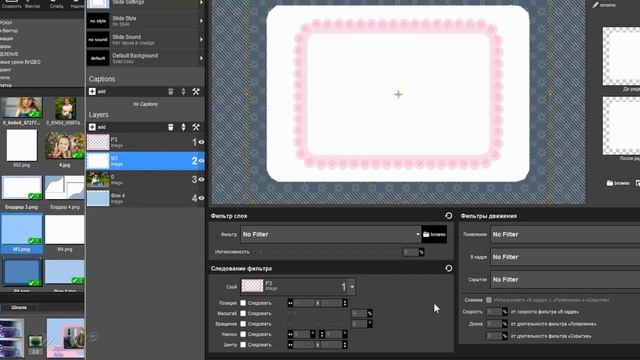The width and height of the screenshot is (640, 360).
Task: Browse for a layer filter
Action: (434, 234)
